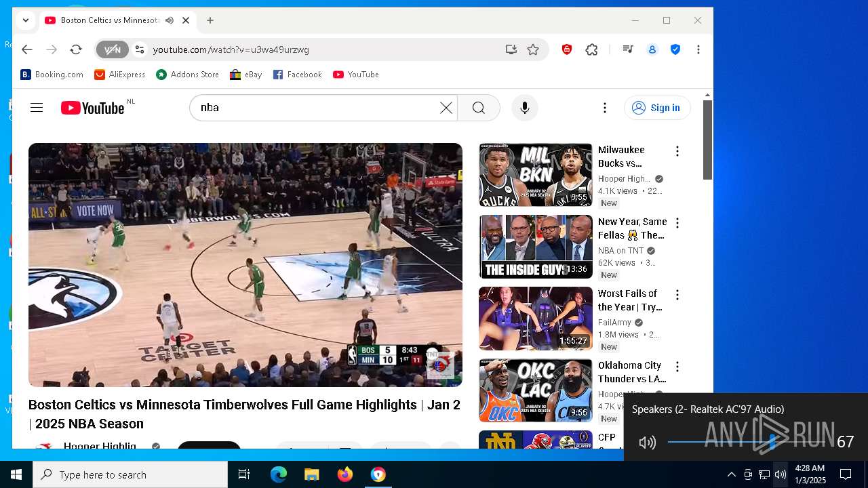Open the browser profile icon
This screenshot has height=488, width=868.
(x=652, y=49)
